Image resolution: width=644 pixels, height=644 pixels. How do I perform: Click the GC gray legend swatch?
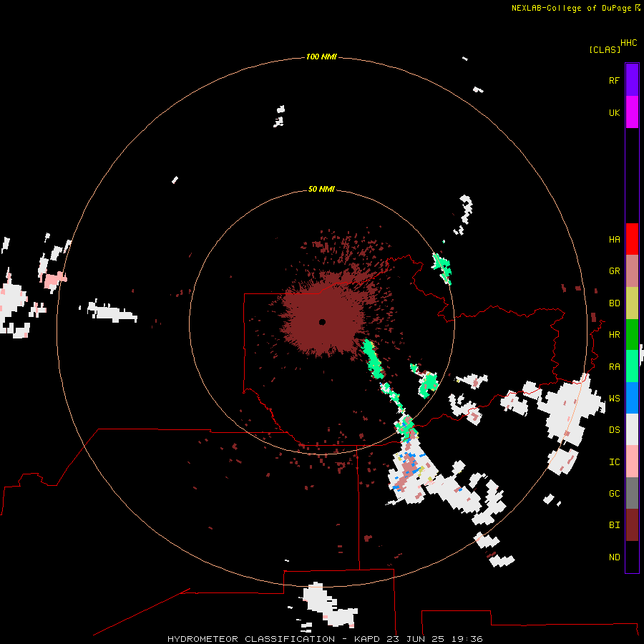coord(632,493)
